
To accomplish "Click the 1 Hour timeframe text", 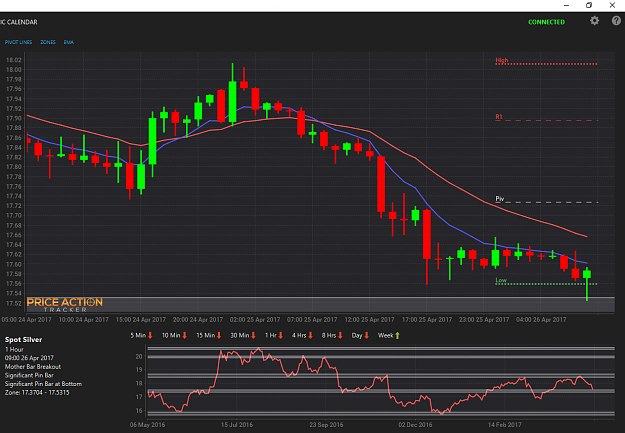I will [14, 349].
